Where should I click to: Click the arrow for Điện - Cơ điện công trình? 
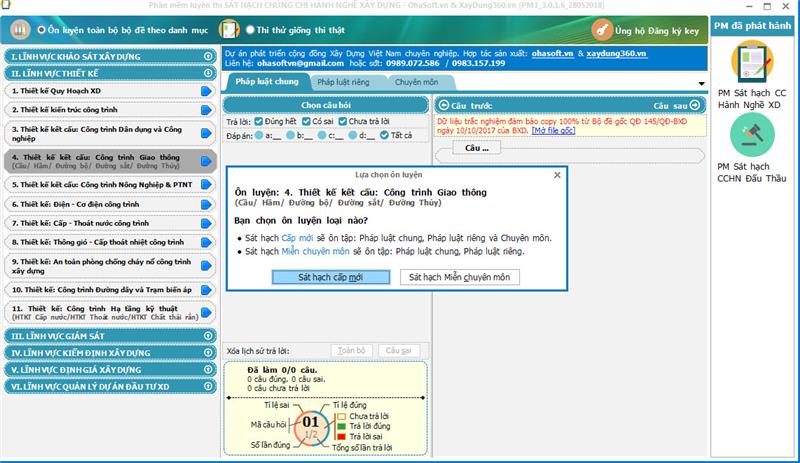point(206,205)
